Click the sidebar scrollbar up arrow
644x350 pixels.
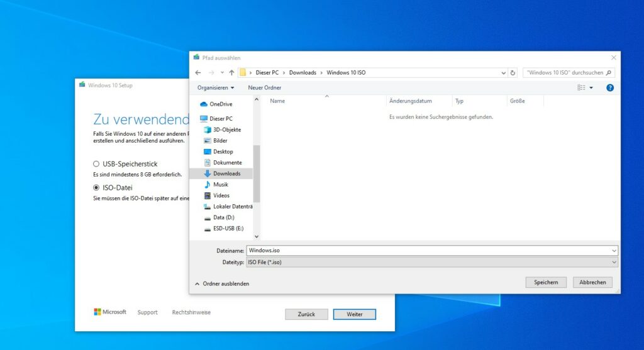(x=257, y=99)
